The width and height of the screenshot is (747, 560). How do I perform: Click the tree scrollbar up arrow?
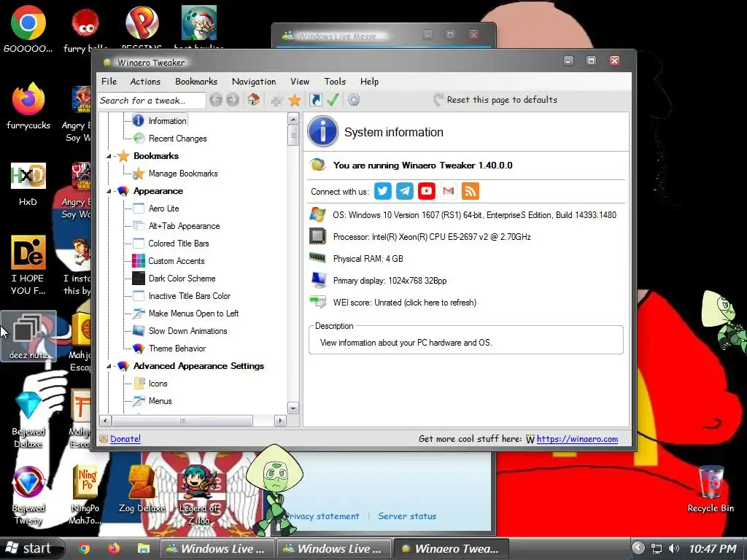(293, 119)
